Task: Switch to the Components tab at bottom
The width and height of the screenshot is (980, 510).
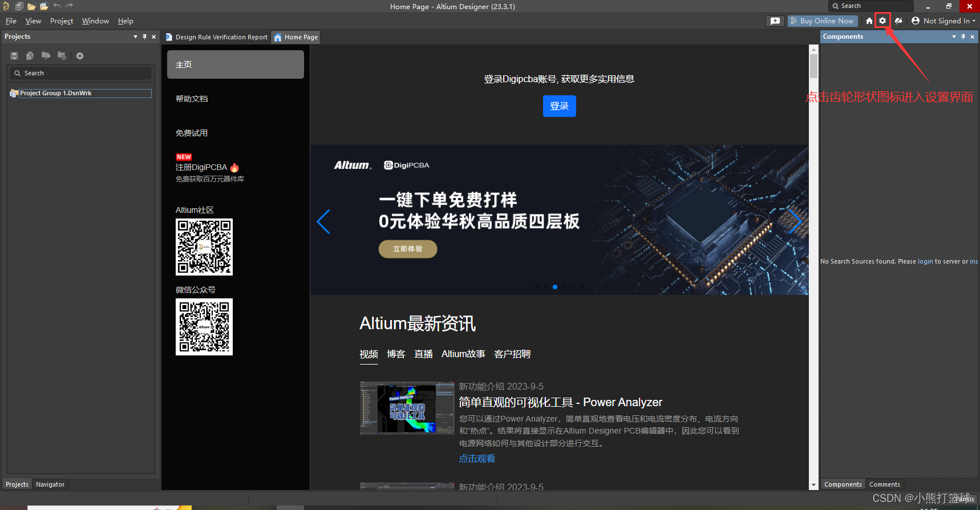Action: [843, 484]
